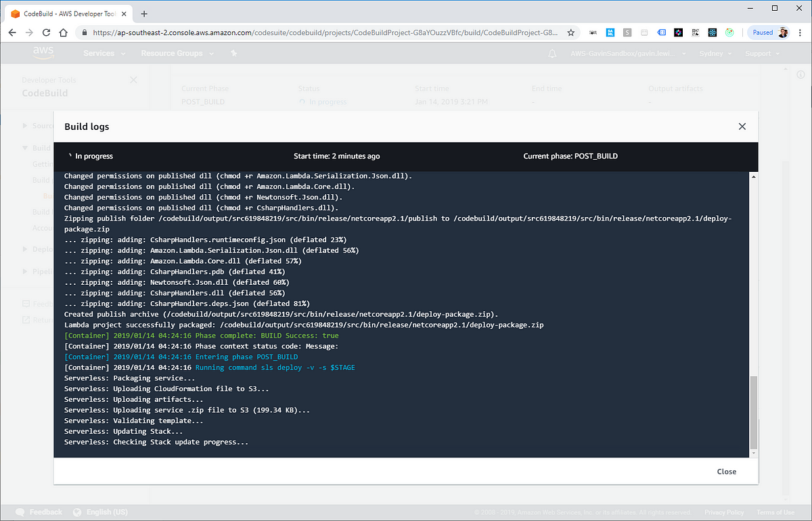The width and height of the screenshot is (812, 521).
Task: Click the Feedback speech bubble icon
Action: pyautogui.click(x=20, y=512)
